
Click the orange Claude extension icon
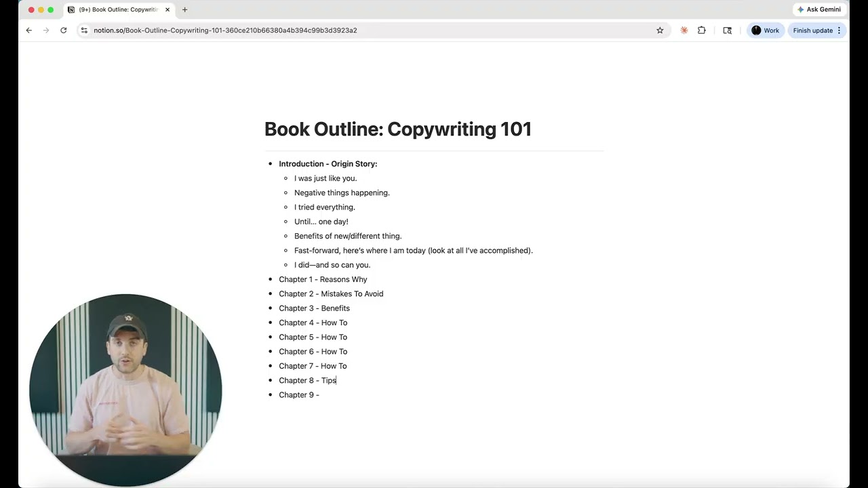coord(684,30)
